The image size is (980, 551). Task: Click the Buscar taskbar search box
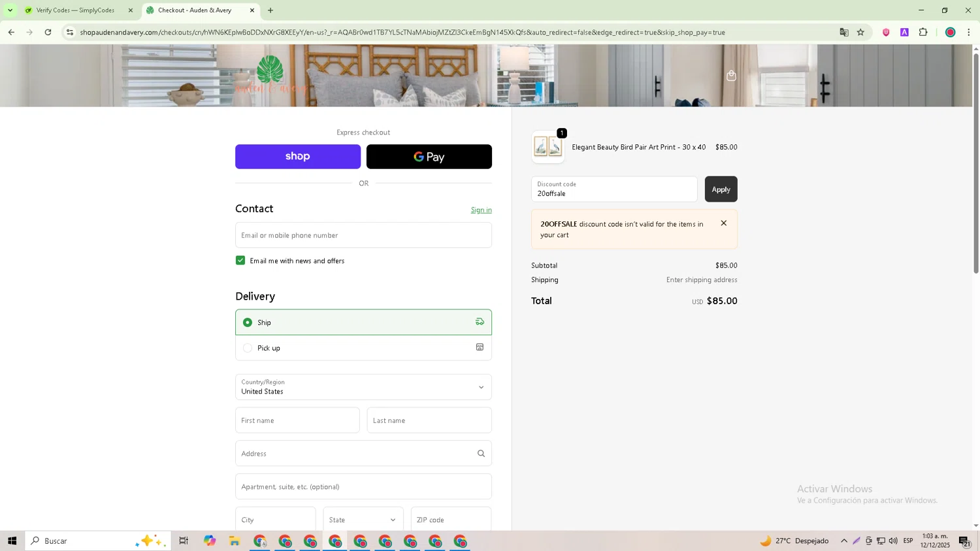(x=98, y=541)
